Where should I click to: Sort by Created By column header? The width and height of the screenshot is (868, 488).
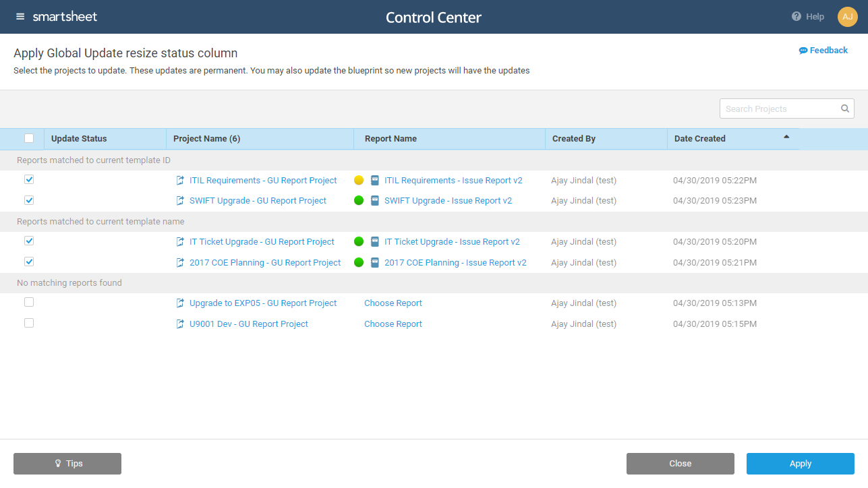click(606, 139)
